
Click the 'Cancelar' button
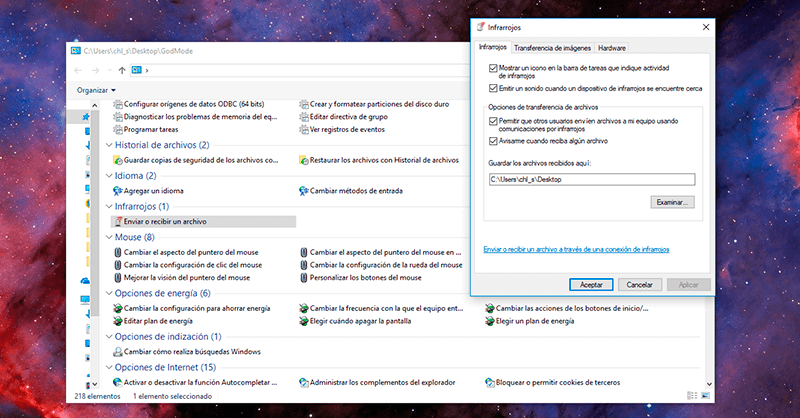pos(639,285)
